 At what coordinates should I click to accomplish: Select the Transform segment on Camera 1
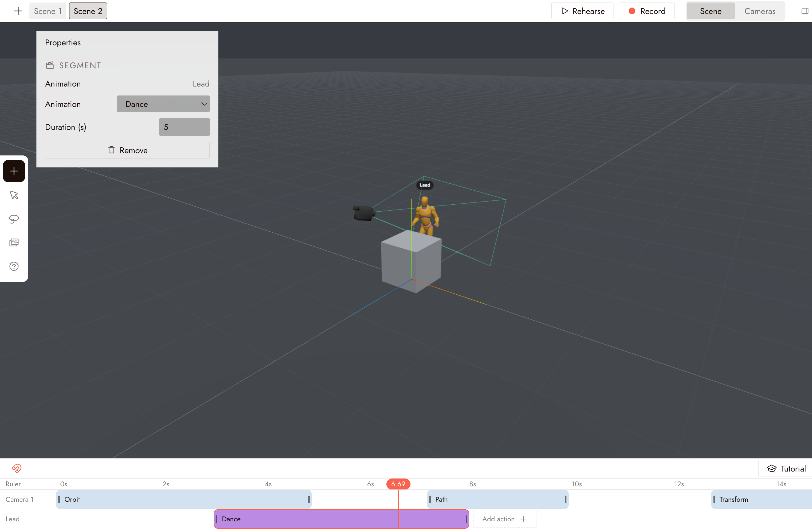click(x=762, y=499)
